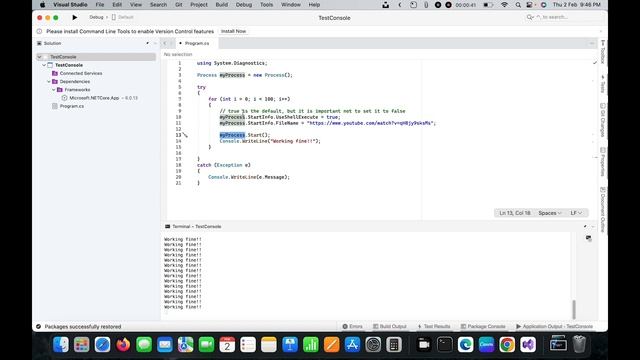Open Terminal app from the Dock
Image resolution: width=640 pixels, height=360 pixels.
(x=444, y=345)
